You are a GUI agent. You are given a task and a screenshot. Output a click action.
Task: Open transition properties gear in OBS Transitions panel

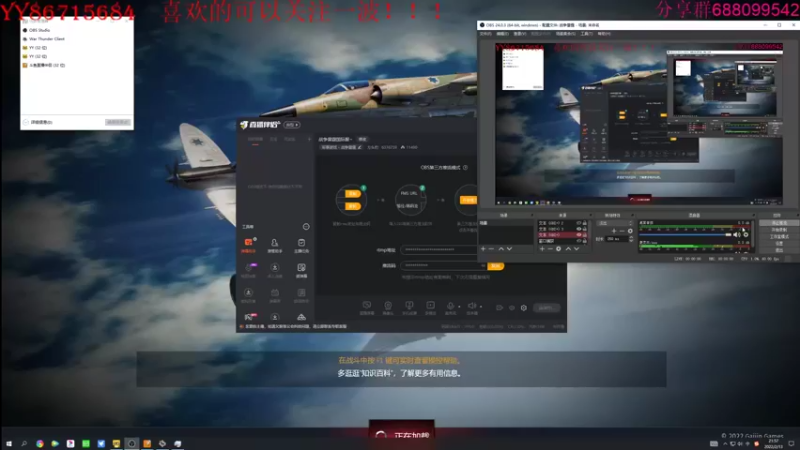pos(630,231)
